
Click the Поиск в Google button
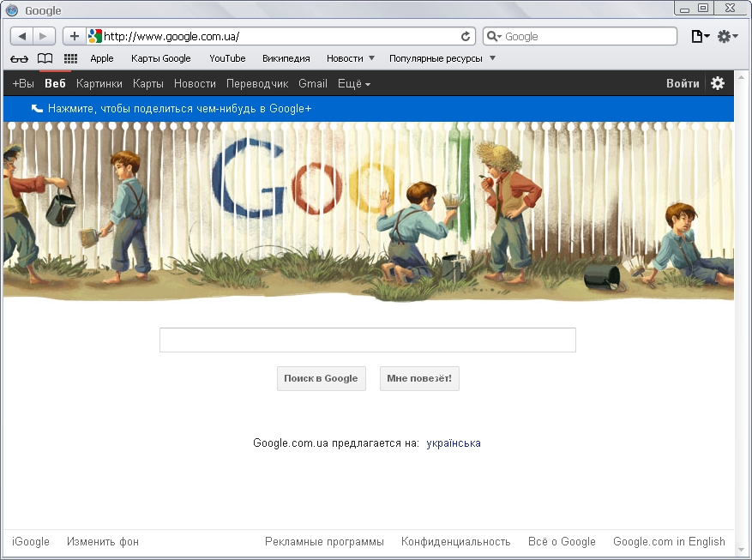321,378
